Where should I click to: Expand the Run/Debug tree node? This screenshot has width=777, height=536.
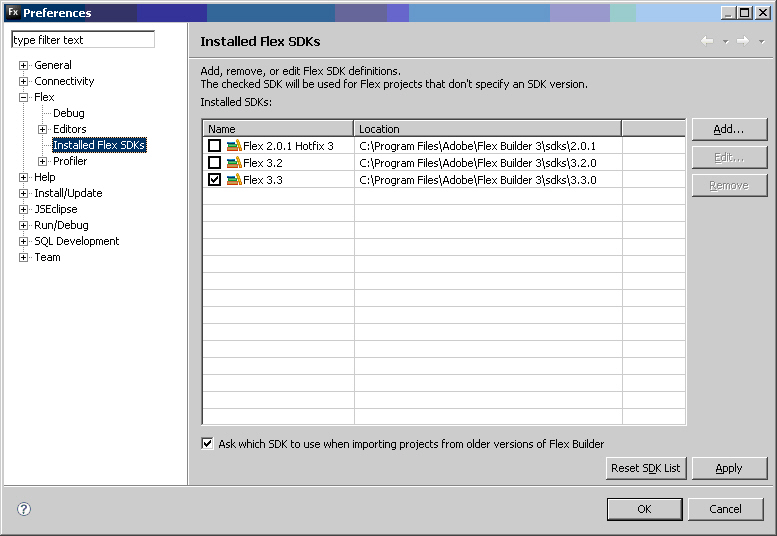tap(23, 225)
